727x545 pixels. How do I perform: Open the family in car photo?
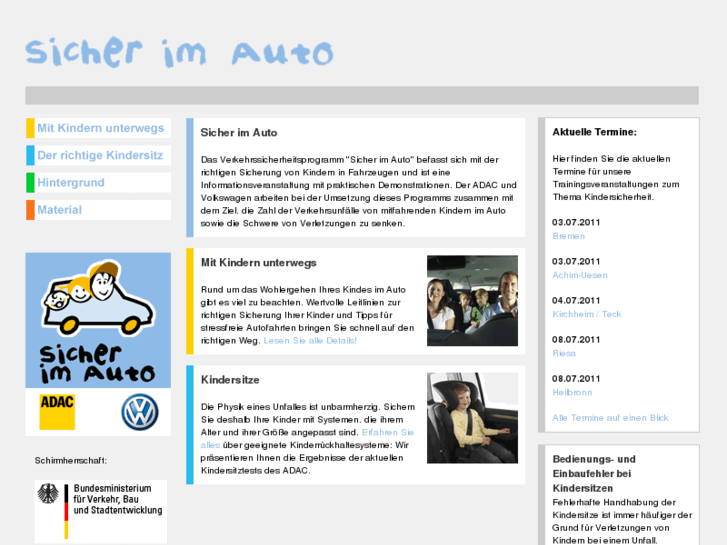(472, 301)
